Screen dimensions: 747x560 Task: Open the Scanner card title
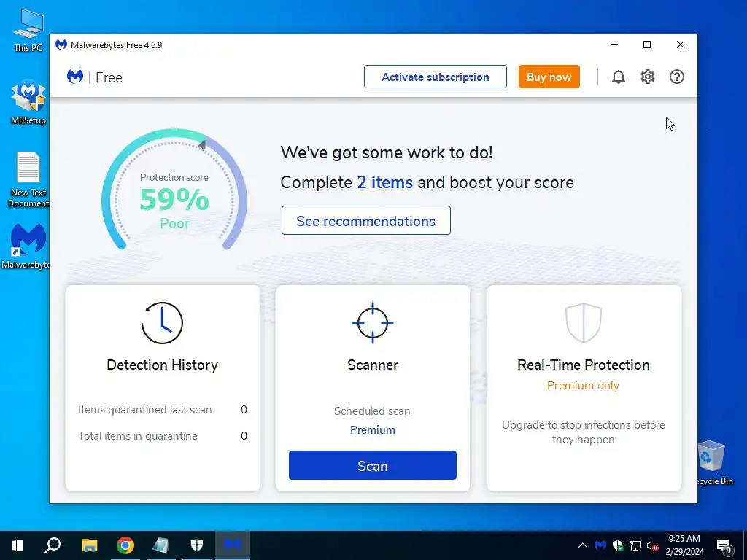click(373, 365)
